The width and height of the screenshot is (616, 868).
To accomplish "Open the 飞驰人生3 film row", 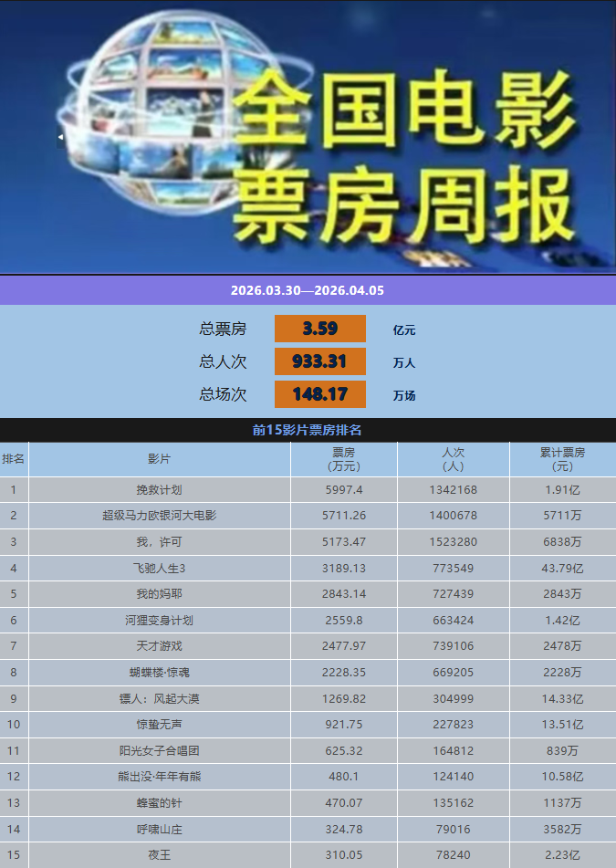I will (x=160, y=569).
